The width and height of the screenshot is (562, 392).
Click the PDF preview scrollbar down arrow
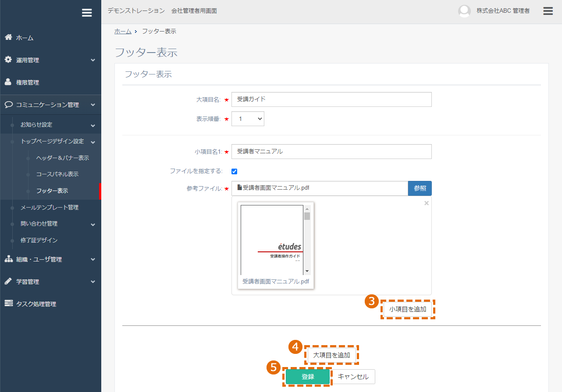[x=307, y=272]
